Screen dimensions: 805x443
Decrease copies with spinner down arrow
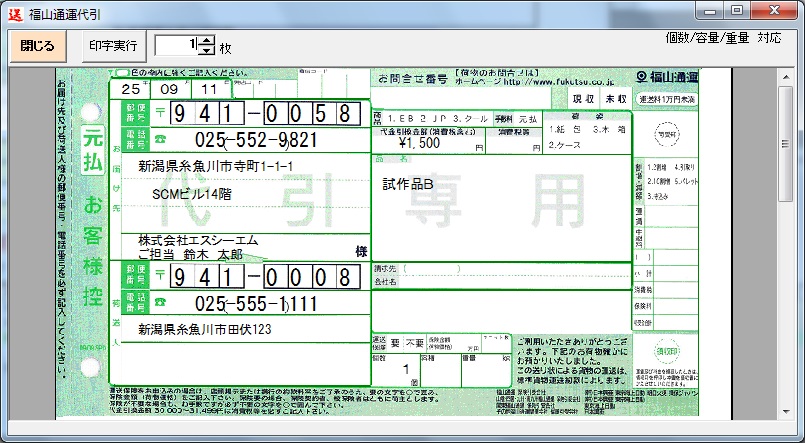click(206, 51)
